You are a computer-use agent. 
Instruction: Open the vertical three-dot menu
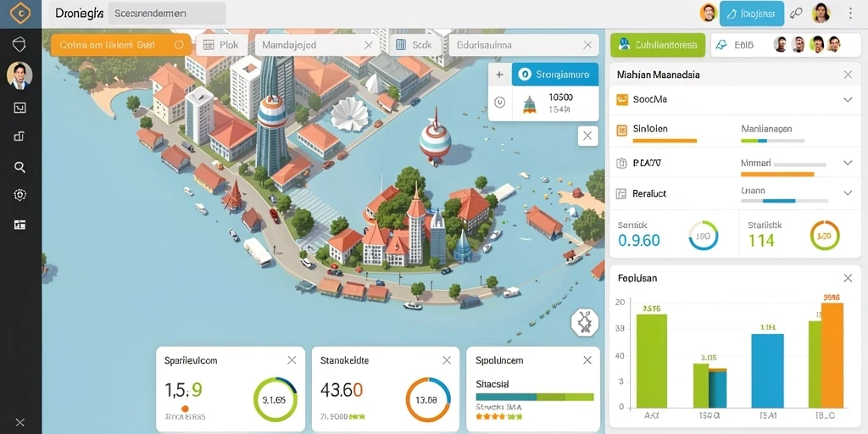tap(850, 14)
